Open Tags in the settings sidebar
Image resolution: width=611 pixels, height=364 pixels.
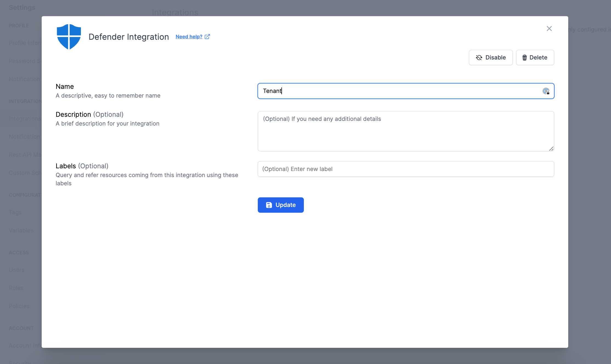click(x=15, y=212)
